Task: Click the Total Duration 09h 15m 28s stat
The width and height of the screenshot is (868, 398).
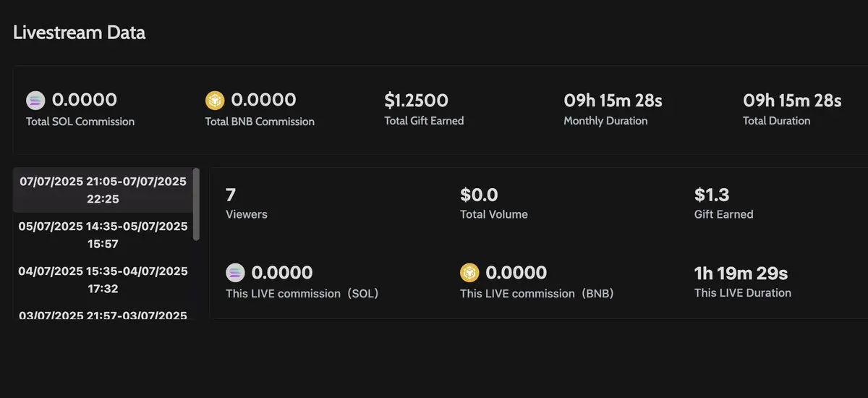Action: tap(792, 108)
